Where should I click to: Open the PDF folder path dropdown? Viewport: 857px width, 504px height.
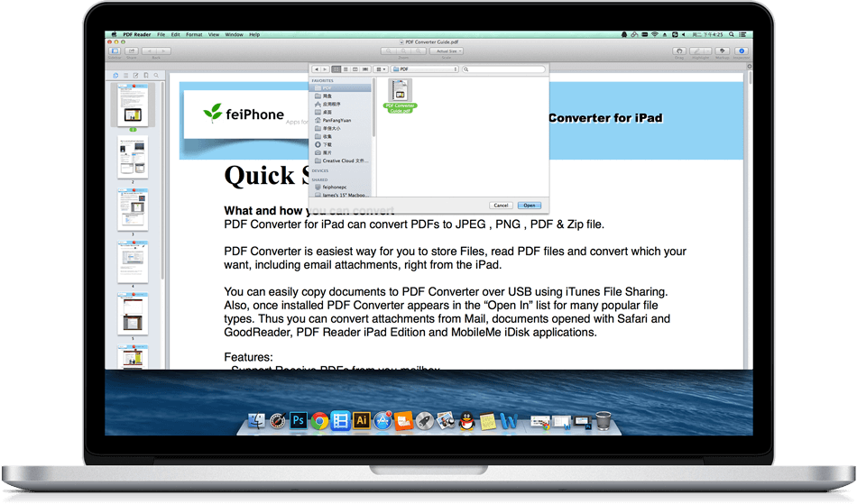point(425,69)
